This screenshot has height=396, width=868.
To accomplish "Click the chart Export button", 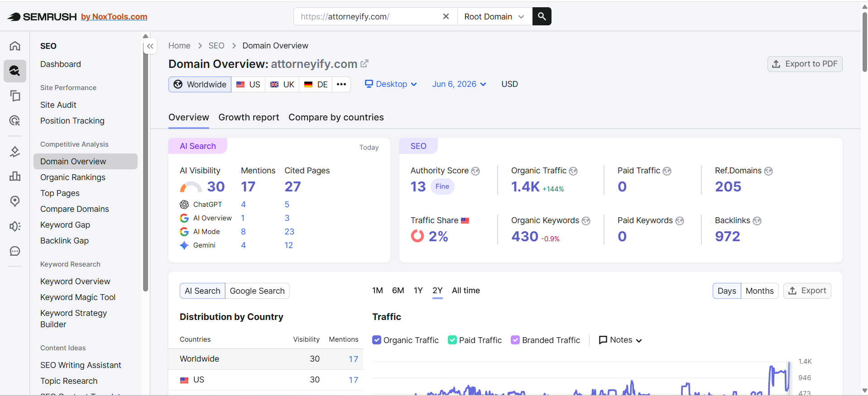I will coord(807,291).
